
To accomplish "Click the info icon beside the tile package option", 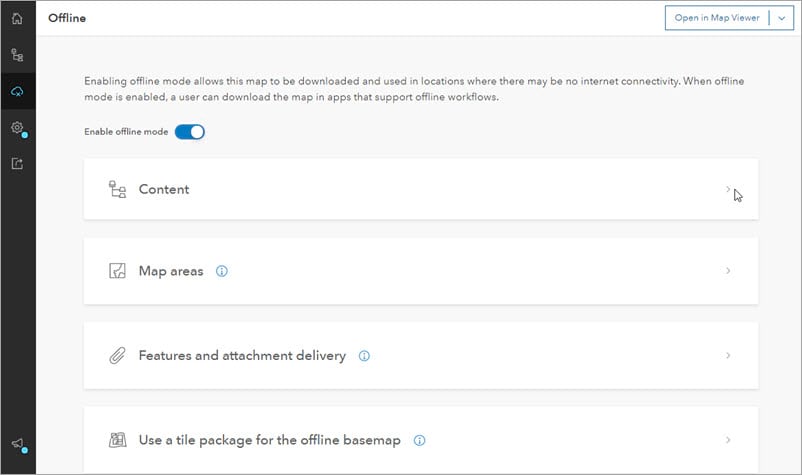I will (x=419, y=440).
